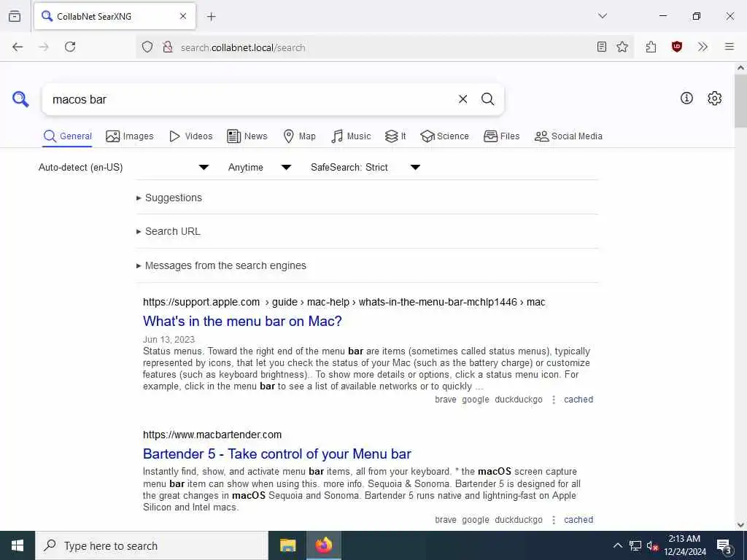Close the CollabNet SearXNG tab
Viewport: 747px width, 560px height.
click(183, 16)
